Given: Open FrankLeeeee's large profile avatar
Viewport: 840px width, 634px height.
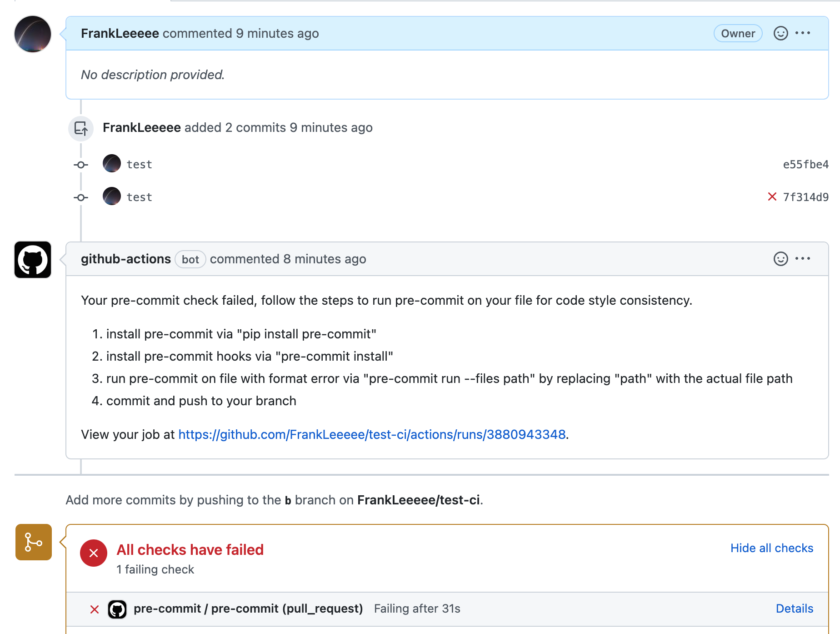Looking at the screenshot, I should click(33, 34).
